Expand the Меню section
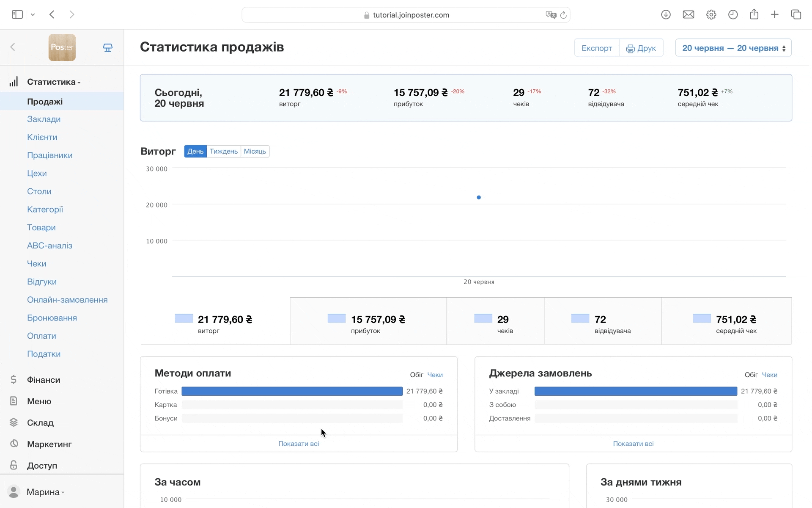Viewport: 812px width, 508px height. 39,401
